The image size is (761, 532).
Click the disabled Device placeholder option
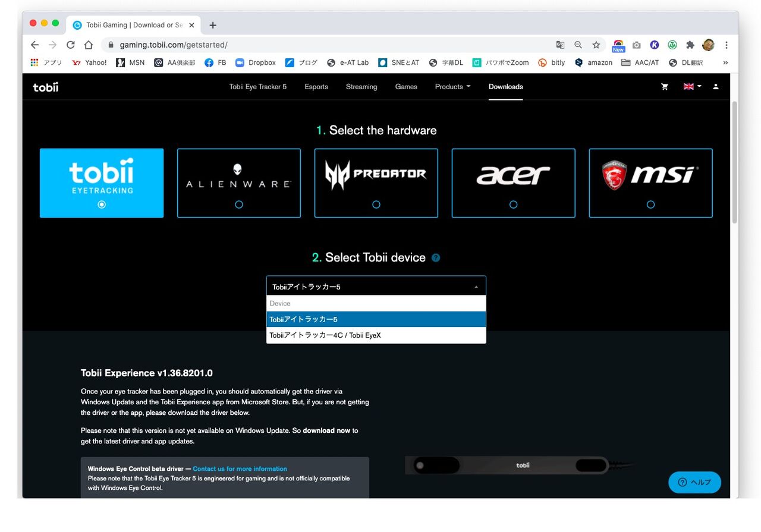[376, 303]
